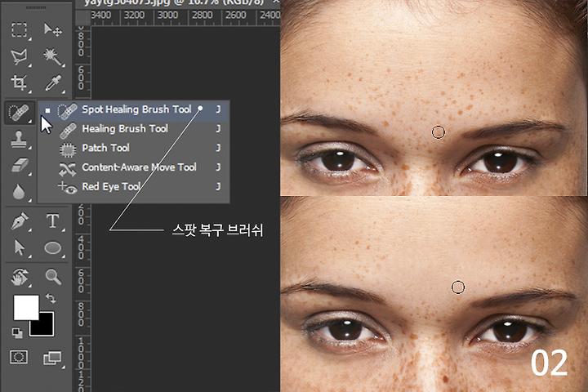
Task: Reset to default black and white colors
Action: (17, 332)
